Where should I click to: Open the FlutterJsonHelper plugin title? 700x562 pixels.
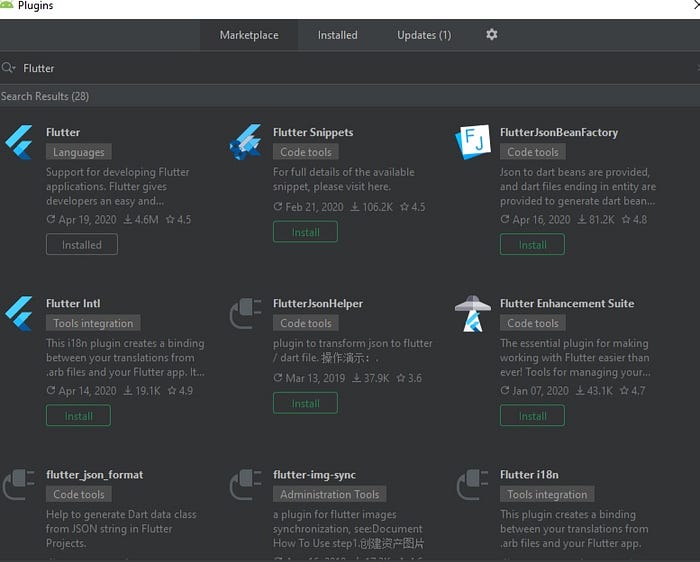click(x=318, y=304)
